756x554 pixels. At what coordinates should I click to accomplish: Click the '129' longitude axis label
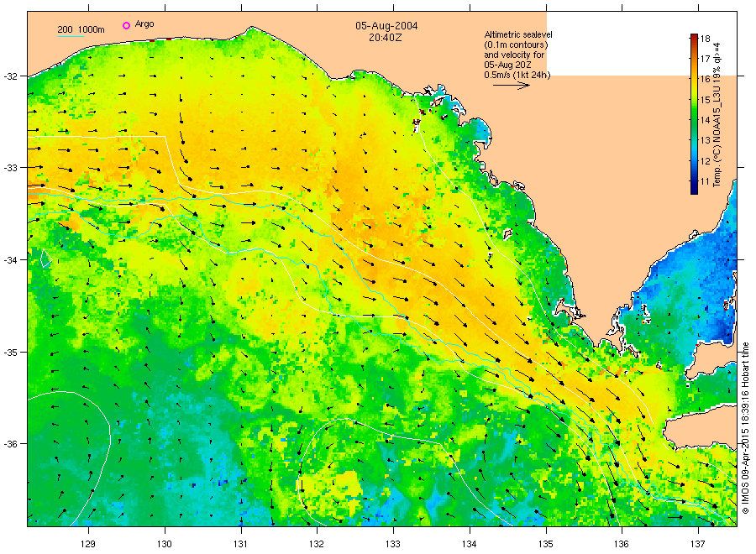click(x=88, y=545)
